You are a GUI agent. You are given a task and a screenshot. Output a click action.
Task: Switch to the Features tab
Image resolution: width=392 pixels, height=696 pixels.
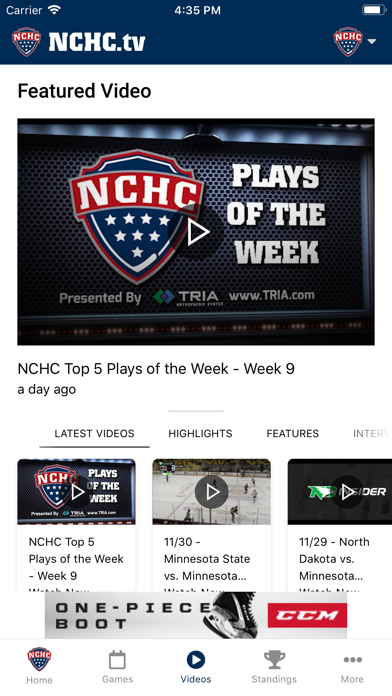[293, 434]
